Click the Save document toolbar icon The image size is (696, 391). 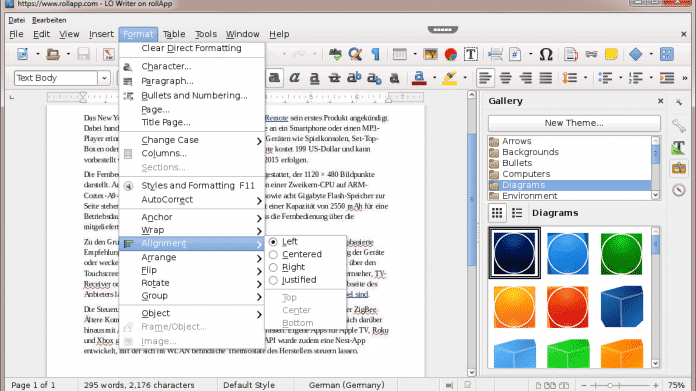83,54
